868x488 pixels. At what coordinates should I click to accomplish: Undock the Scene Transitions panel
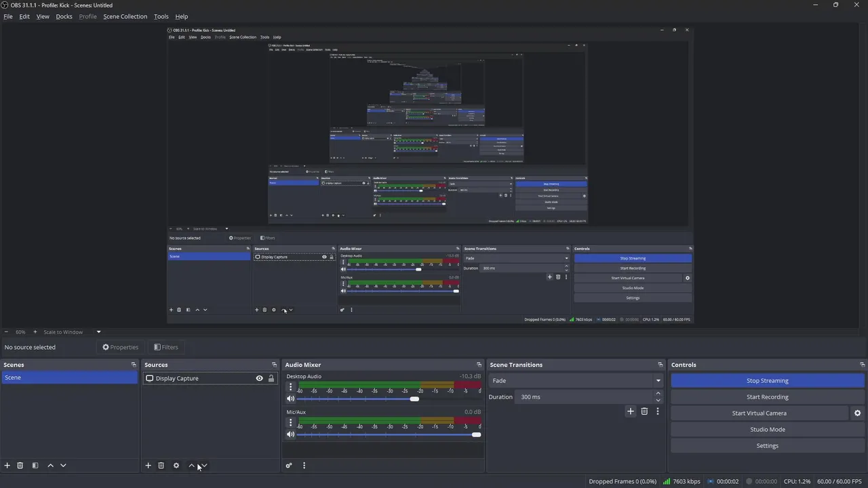coord(660,365)
